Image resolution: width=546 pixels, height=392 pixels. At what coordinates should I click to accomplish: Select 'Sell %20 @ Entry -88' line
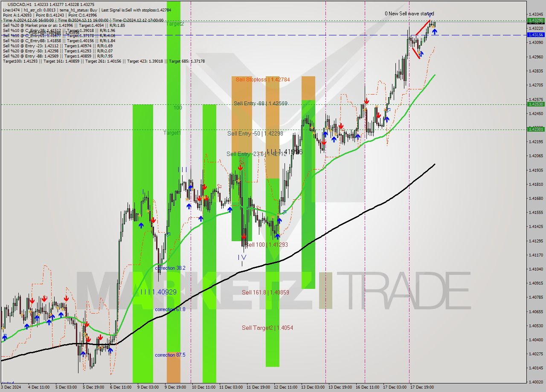(x=58, y=56)
